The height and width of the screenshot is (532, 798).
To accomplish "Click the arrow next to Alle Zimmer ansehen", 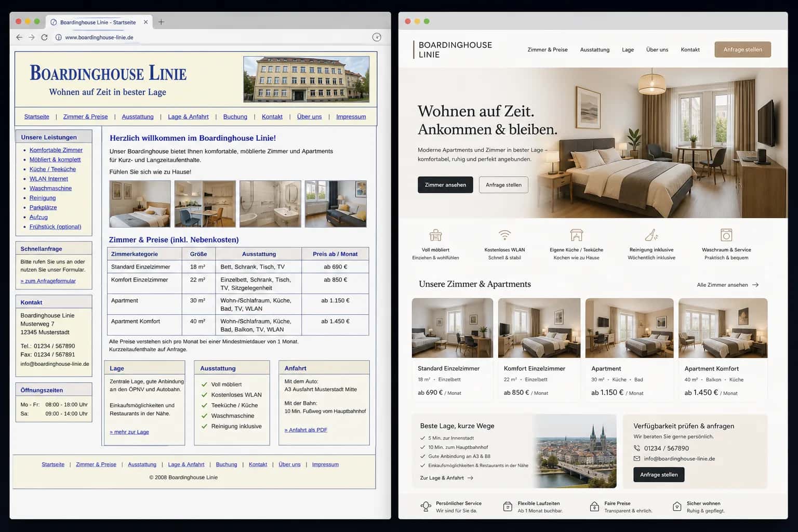I will click(755, 285).
